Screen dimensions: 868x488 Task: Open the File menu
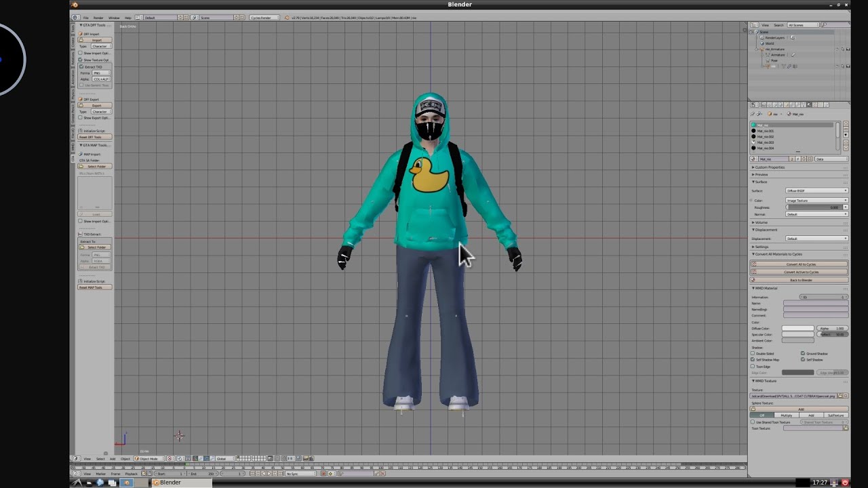85,18
